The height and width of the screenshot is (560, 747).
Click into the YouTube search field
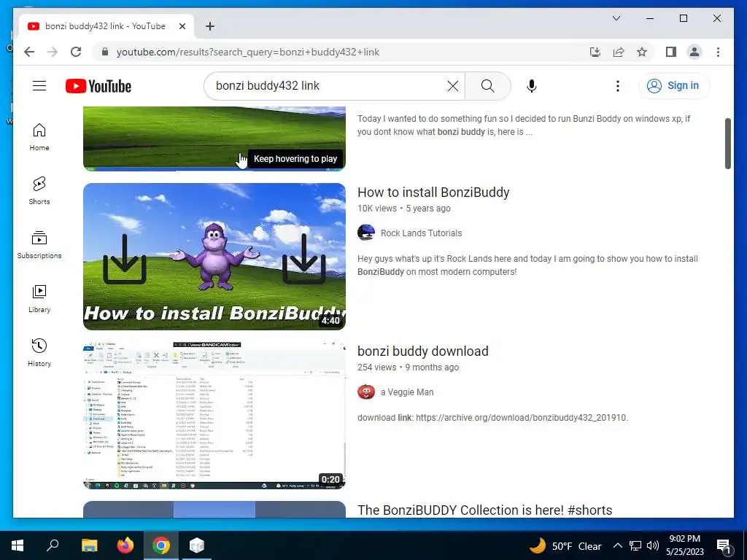pyautogui.click(x=329, y=86)
